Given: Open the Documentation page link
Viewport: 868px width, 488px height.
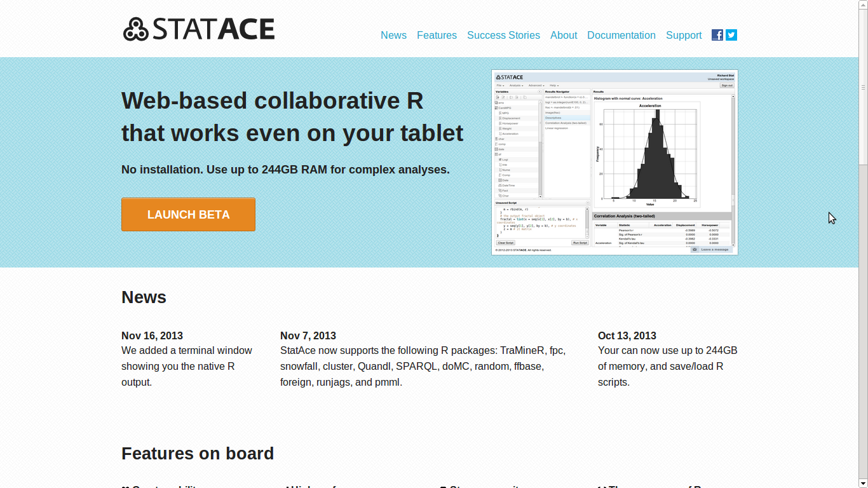Looking at the screenshot, I should [621, 36].
